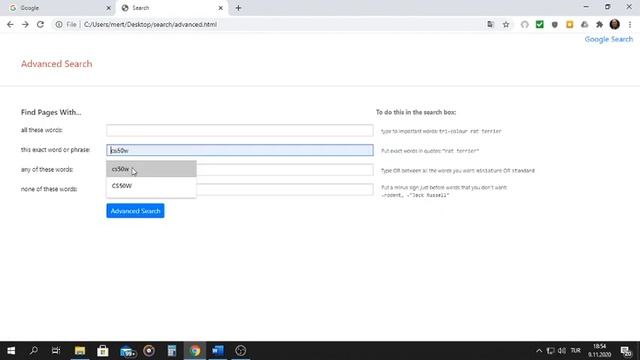640x360 pixels.
Task: Click the shield extension icon
Action: (x=554, y=24)
